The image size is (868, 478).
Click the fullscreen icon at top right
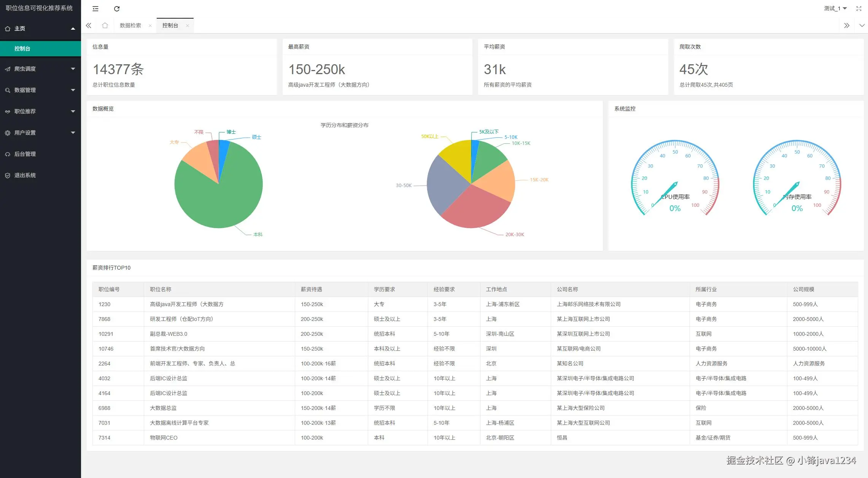[859, 8]
